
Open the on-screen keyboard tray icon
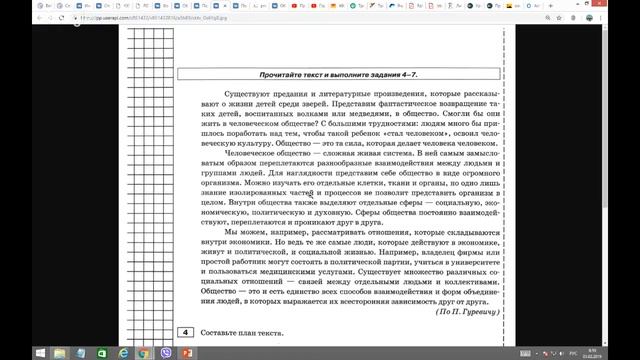[x=525, y=353]
